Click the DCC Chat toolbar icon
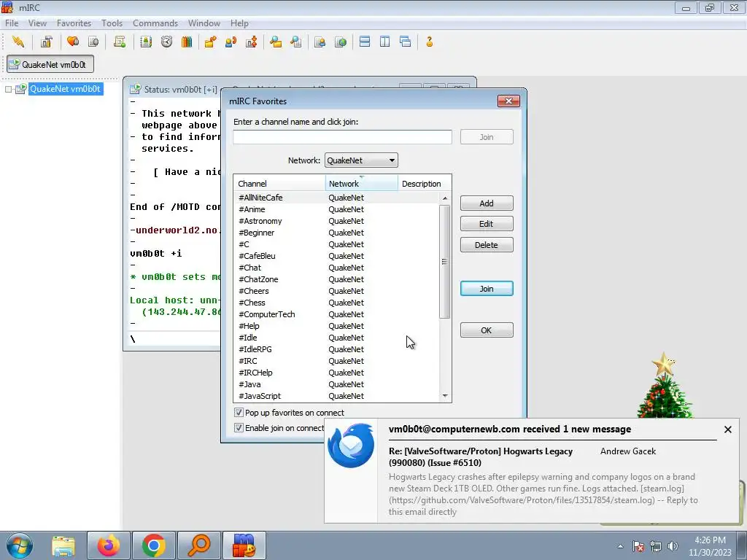 pos(231,42)
